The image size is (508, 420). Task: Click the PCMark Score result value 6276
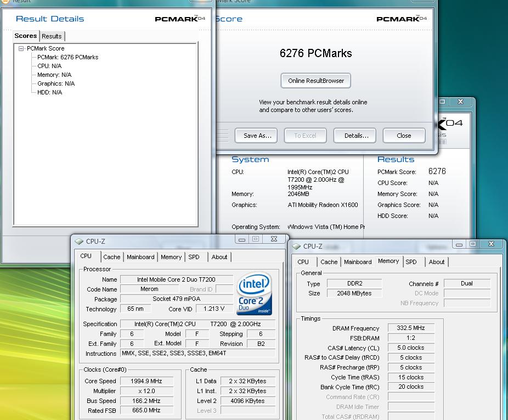(x=437, y=171)
